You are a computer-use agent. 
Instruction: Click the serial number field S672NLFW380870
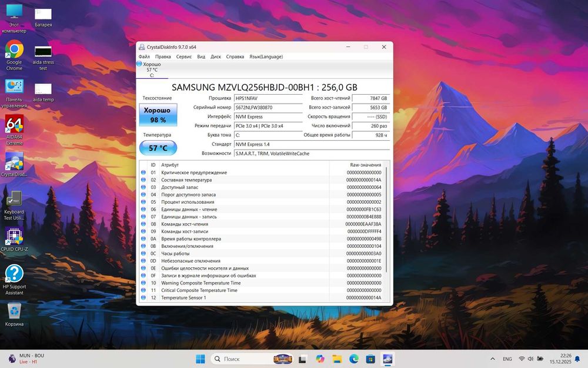pos(268,107)
